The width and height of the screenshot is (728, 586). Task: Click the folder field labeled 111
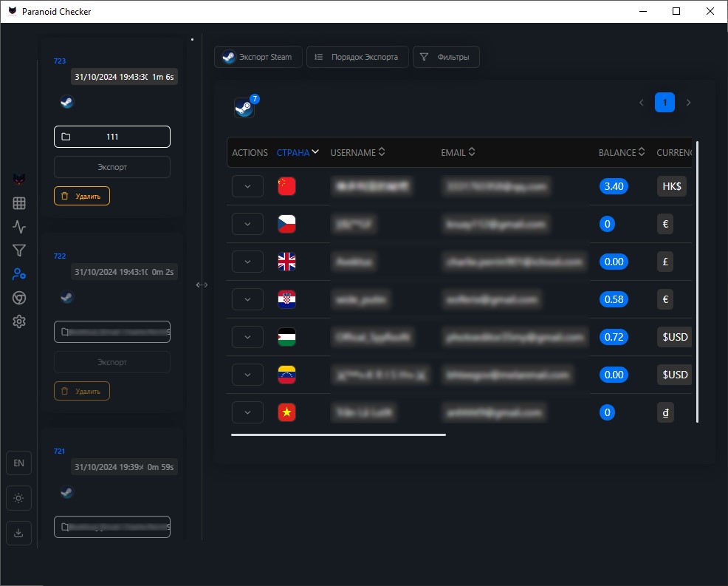[x=112, y=137]
